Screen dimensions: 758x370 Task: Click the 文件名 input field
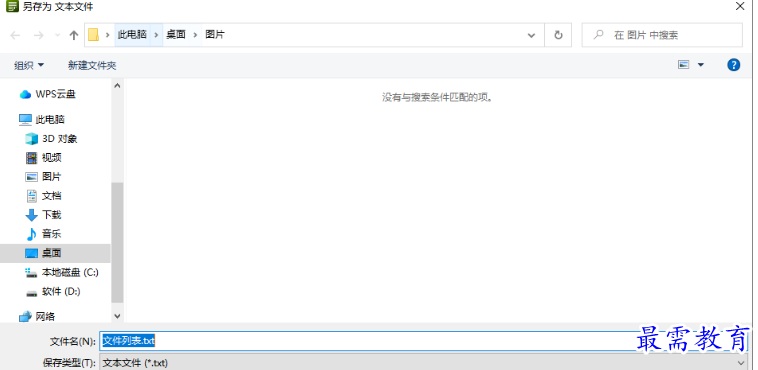pos(423,341)
